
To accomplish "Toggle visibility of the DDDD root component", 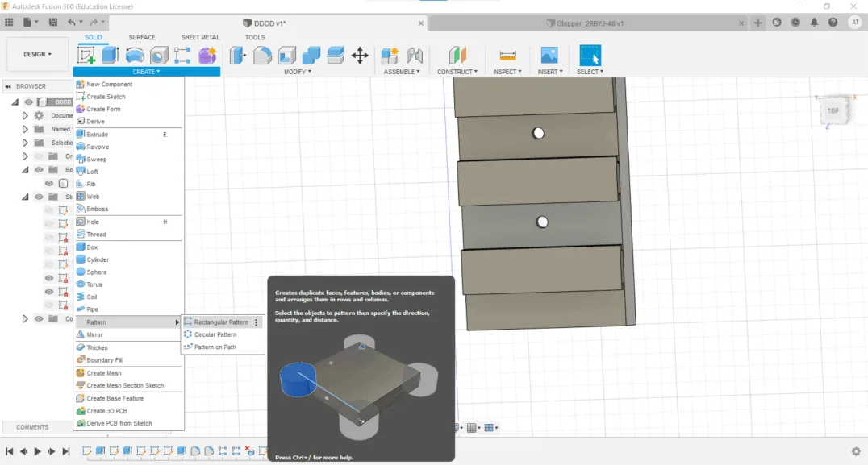I will pyautogui.click(x=29, y=102).
